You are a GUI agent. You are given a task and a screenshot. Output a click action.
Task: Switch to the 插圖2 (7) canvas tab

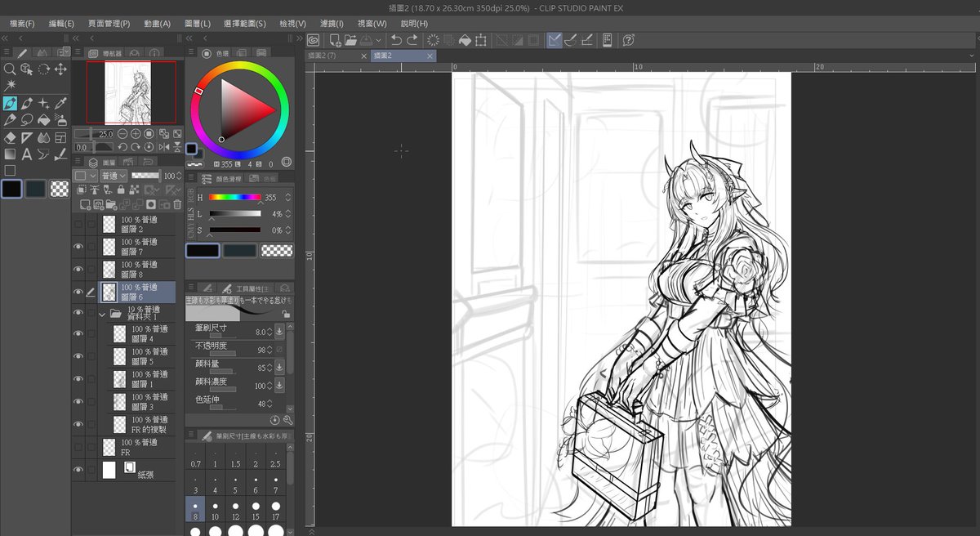[337, 56]
